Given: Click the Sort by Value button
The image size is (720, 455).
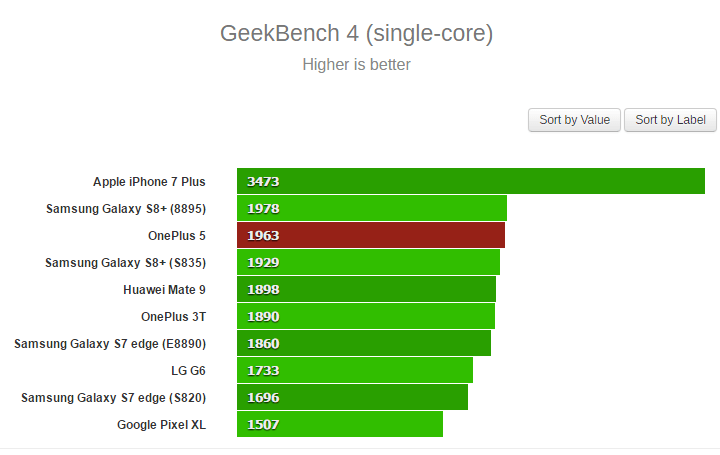Looking at the screenshot, I should pyautogui.click(x=574, y=120).
